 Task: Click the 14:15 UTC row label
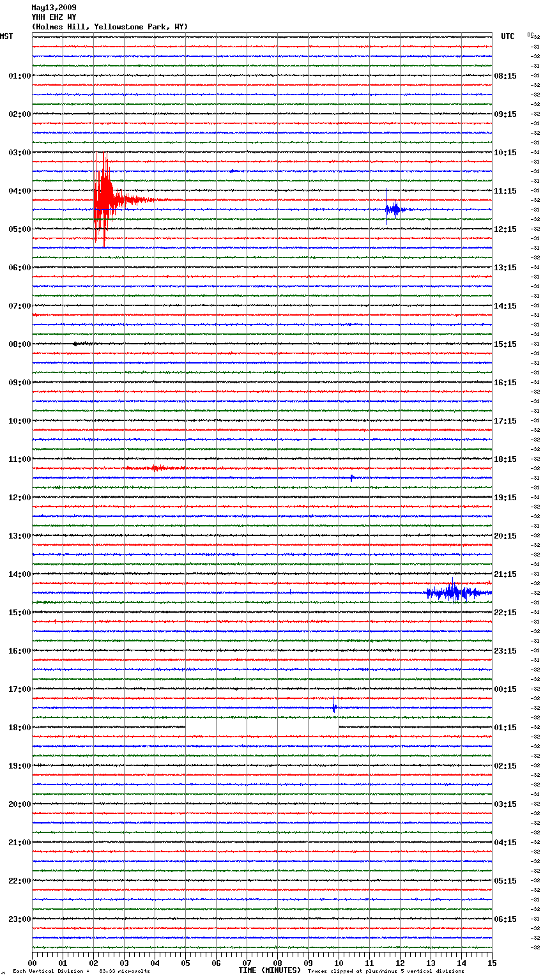tap(505, 306)
